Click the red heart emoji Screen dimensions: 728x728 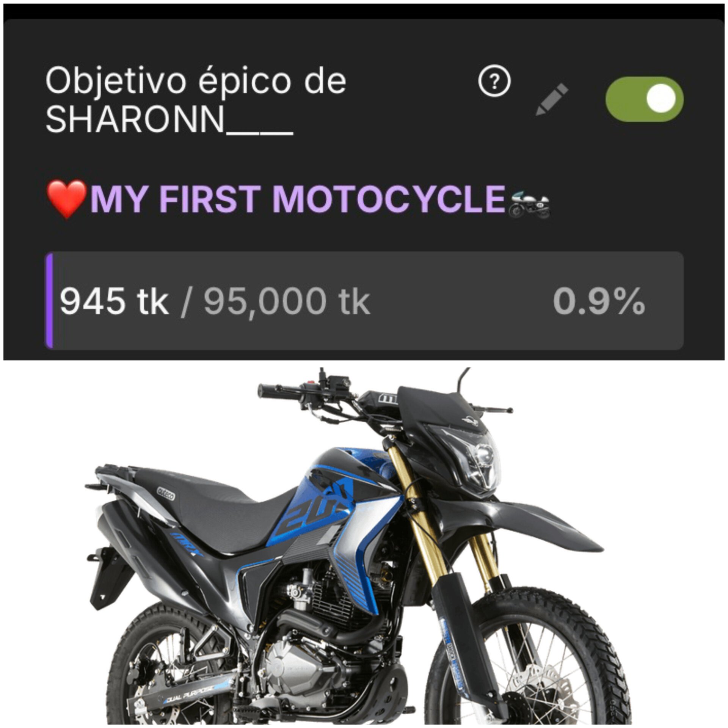click(66, 199)
